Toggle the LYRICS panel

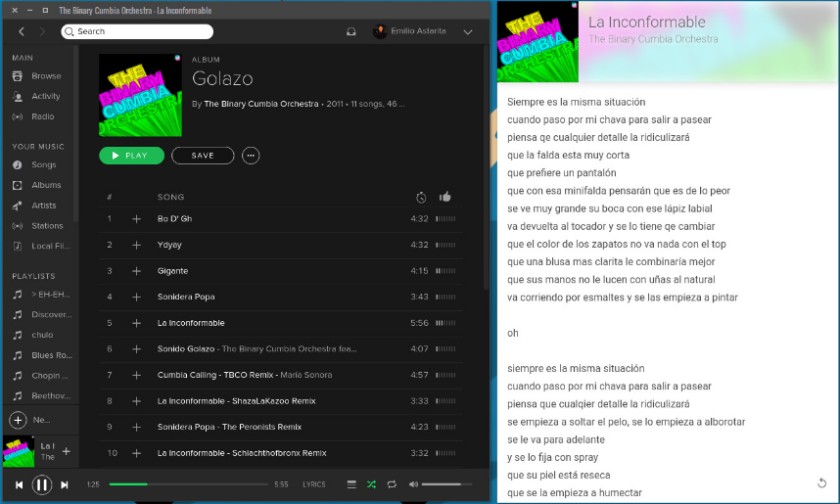tap(313, 484)
